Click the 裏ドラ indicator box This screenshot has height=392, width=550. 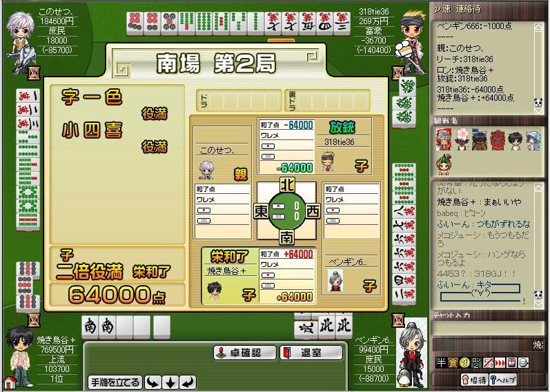click(x=327, y=100)
